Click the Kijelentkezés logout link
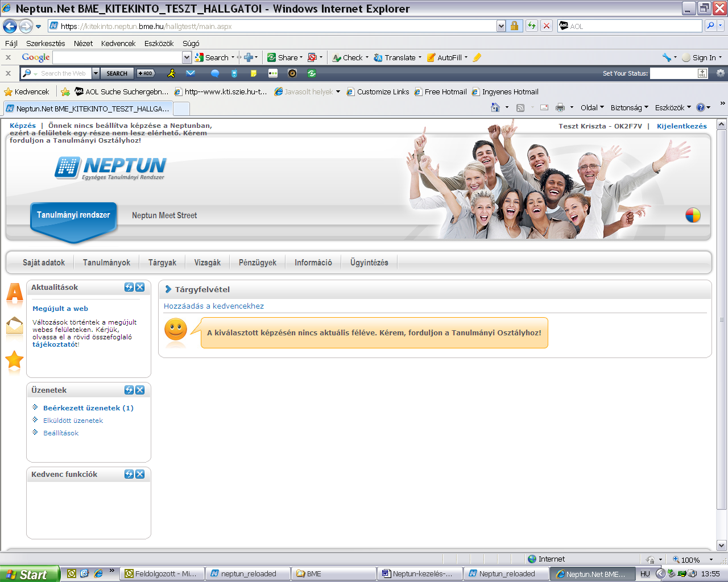Viewport: 728px width, 582px height. coord(682,126)
